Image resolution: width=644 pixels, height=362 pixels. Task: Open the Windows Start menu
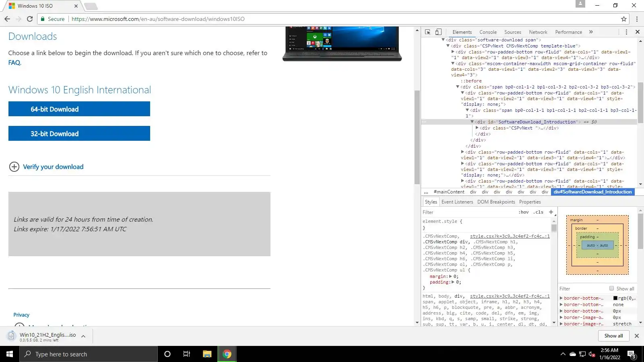coord(10,354)
